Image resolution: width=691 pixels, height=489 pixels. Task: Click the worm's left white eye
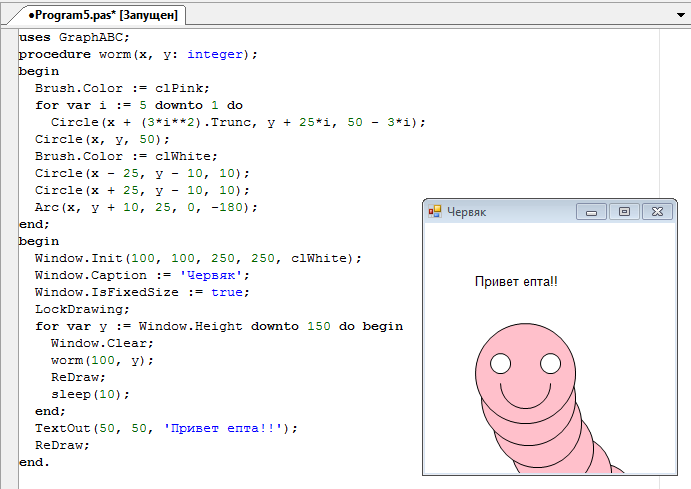(x=500, y=362)
